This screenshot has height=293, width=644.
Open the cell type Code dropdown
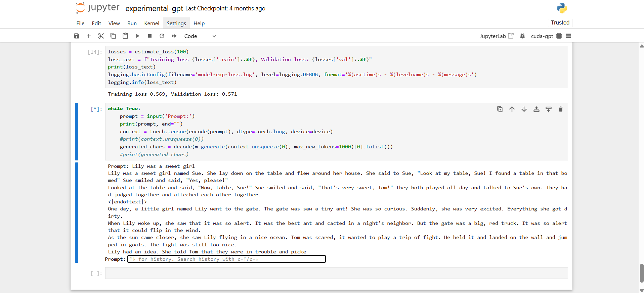coord(200,36)
